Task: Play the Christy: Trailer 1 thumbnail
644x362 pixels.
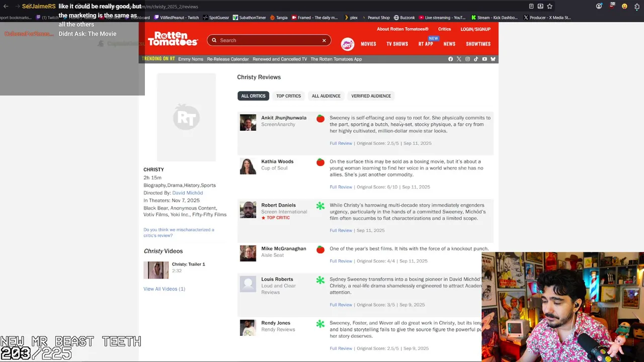Action: click(x=156, y=270)
